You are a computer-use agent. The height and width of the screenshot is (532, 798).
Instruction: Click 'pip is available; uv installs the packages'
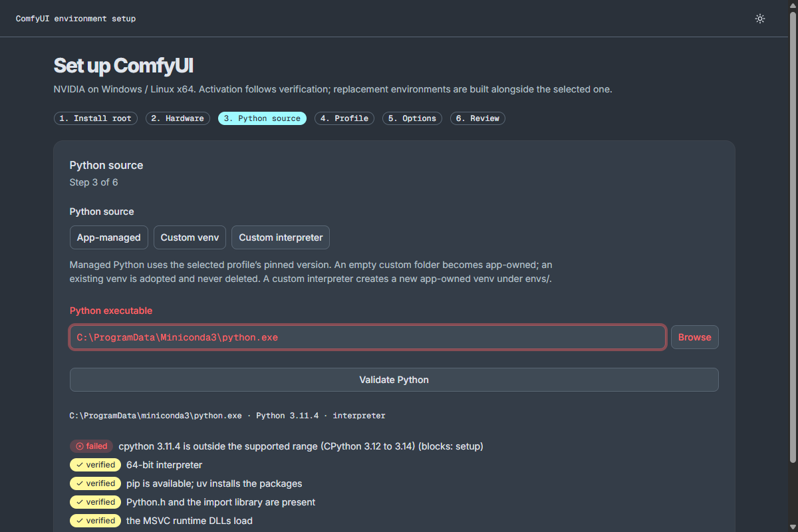[x=214, y=483]
